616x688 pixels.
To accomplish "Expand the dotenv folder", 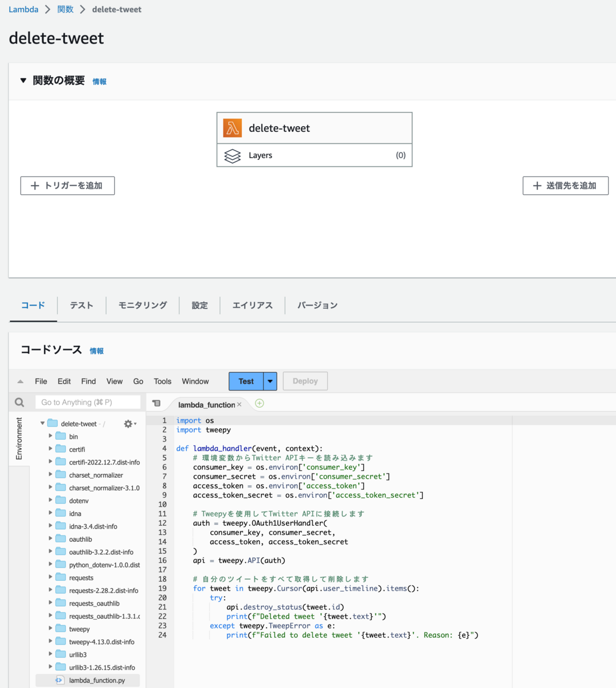I will pyautogui.click(x=50, y=501).
